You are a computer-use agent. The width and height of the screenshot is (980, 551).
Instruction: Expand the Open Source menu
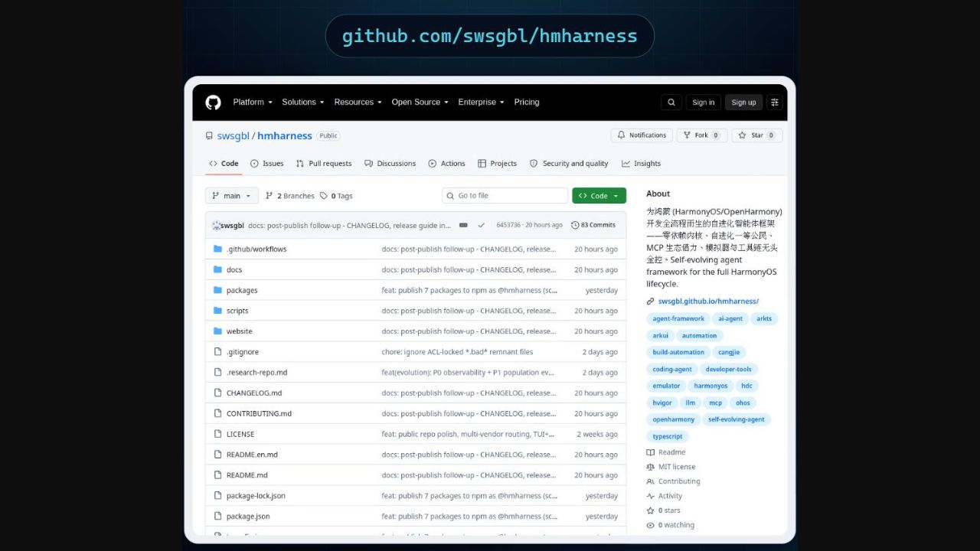(420, 103)
